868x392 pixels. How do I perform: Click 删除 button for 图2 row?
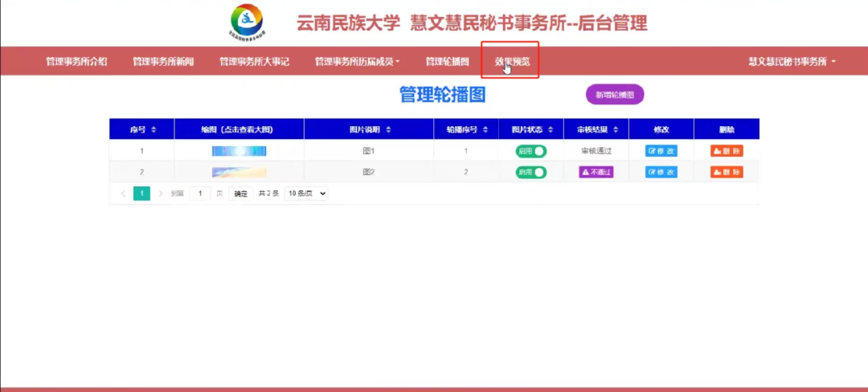[x=727, y=172]
